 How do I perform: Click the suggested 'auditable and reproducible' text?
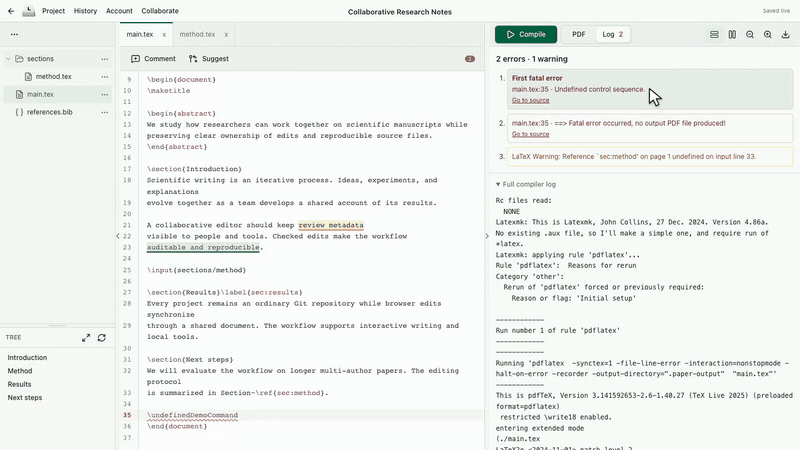203,247
